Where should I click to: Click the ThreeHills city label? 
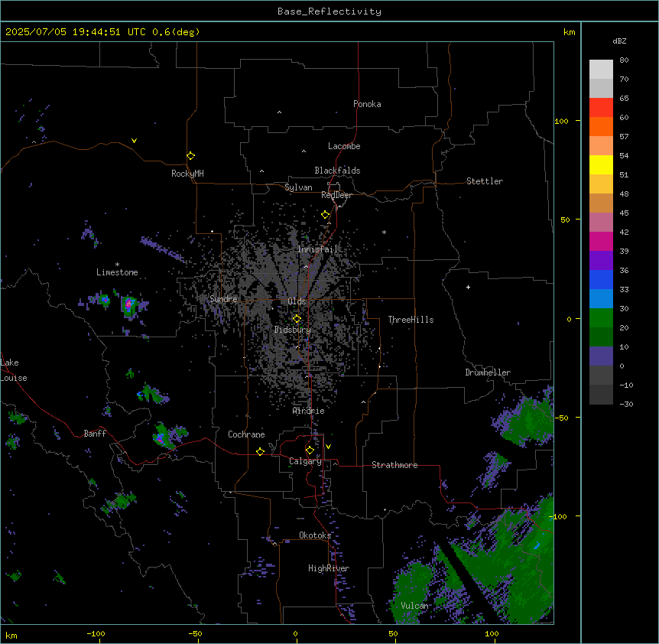tap(411, 320)
